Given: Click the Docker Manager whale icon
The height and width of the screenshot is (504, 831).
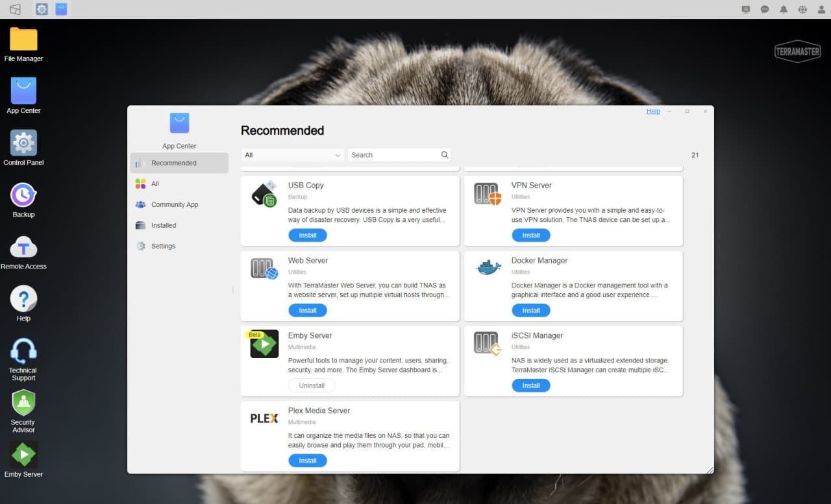Looking at the screenshot, I should [488, 268].
